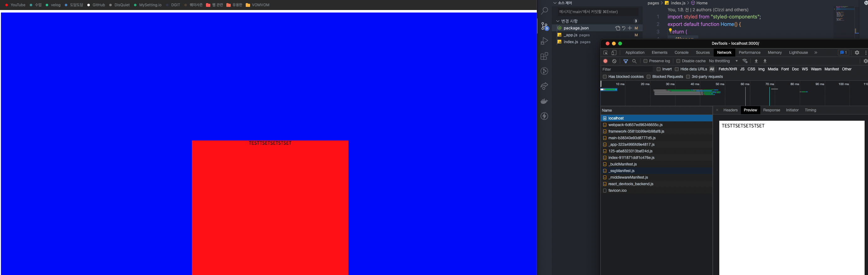The width and height of the screenshot is (868, 275).
Task: Open the No throttling dropdown
Action: [x=723, y=61]
